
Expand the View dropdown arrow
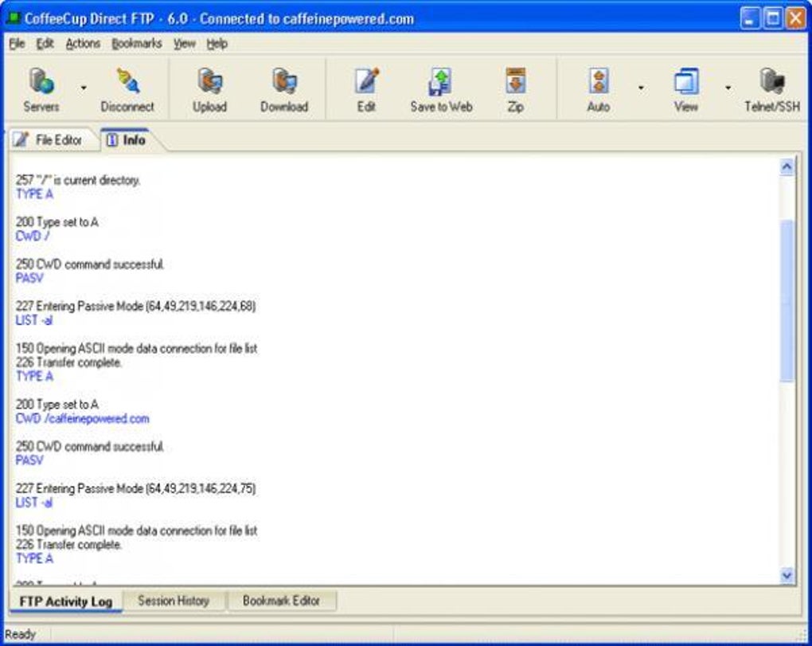click(728, 88)
